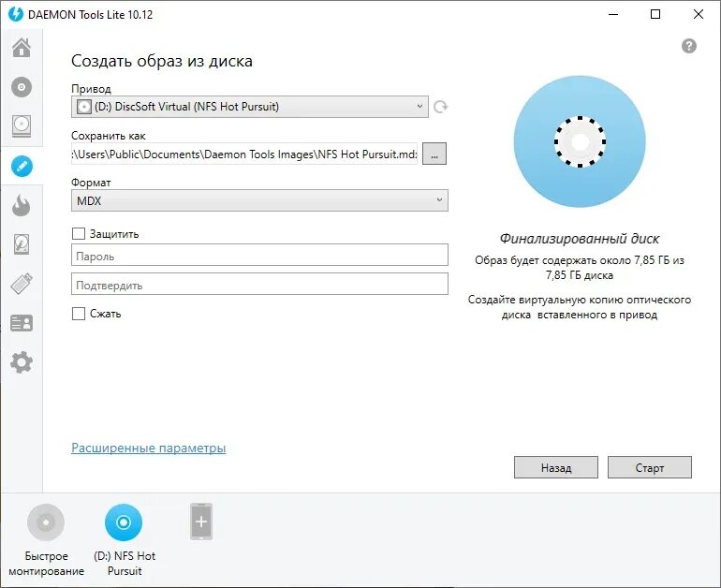This screenshot has height=588, width=721.
Task: Open the Home sidebar section
Action: pos(22,48)
